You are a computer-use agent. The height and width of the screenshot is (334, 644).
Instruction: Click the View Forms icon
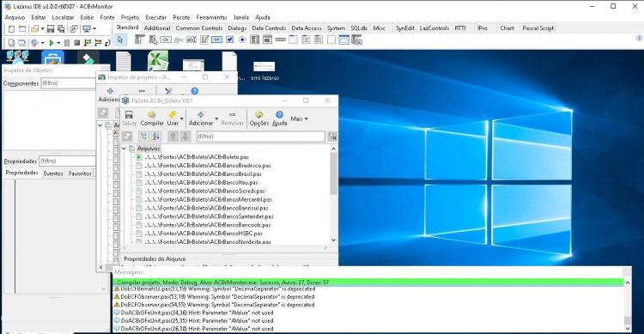(x=22, y=43)
